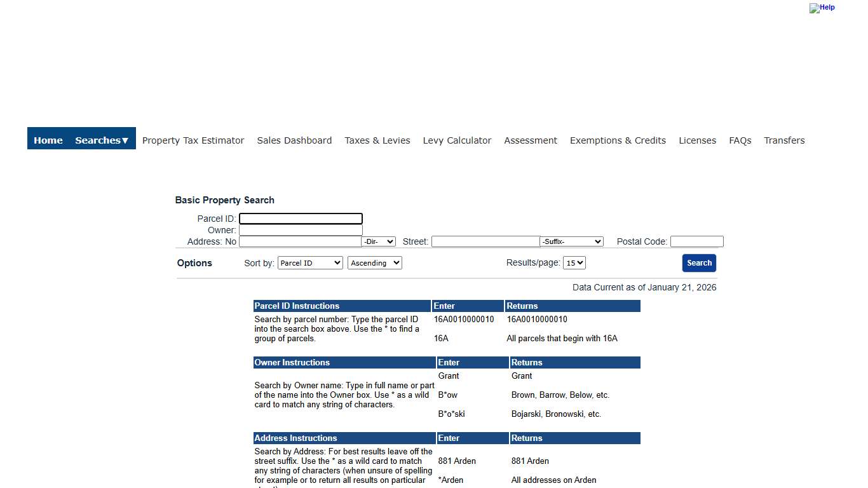Click the Help icon

(x=822, y=8)
